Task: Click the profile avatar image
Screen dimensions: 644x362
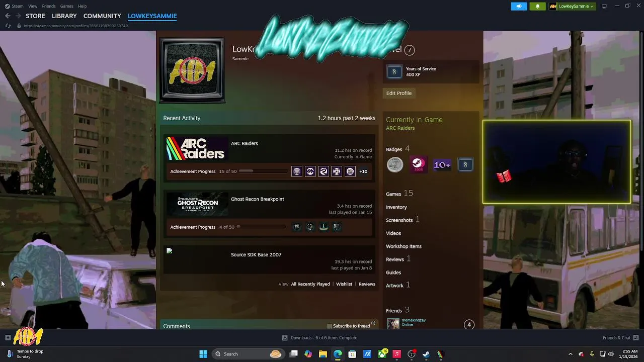Action: (192, 70)
